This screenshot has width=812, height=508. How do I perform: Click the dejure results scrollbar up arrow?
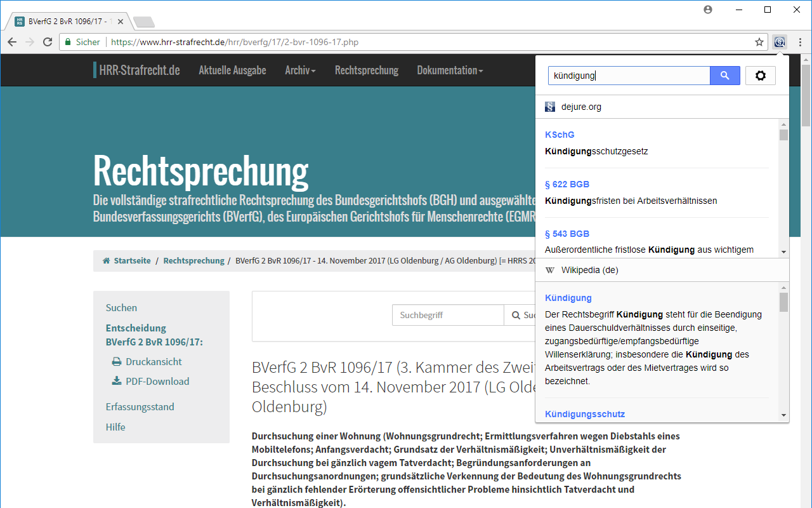[x=783, y=124]
